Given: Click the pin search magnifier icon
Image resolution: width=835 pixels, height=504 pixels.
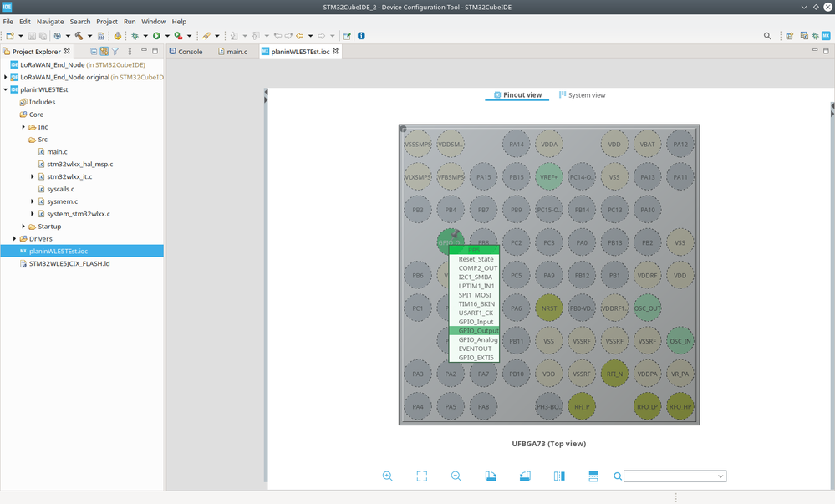Looking at the screenshot, I should 617,476.
